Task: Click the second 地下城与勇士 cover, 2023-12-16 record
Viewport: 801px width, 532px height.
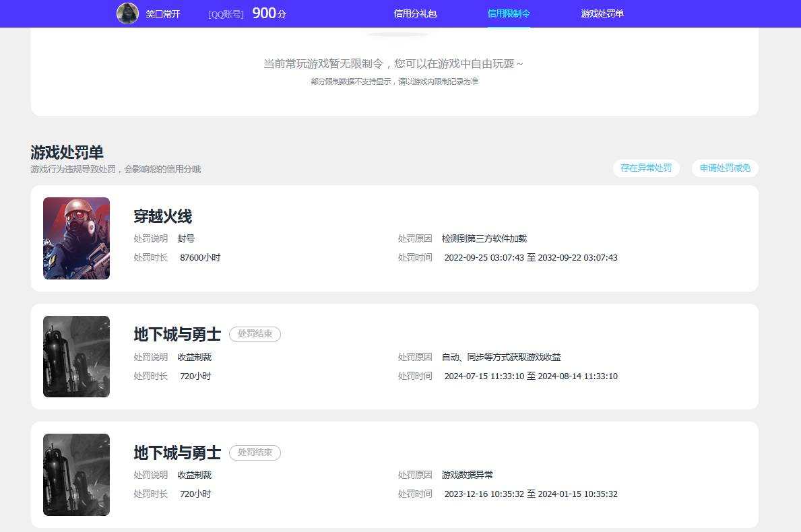Action: tap(77, 475)
